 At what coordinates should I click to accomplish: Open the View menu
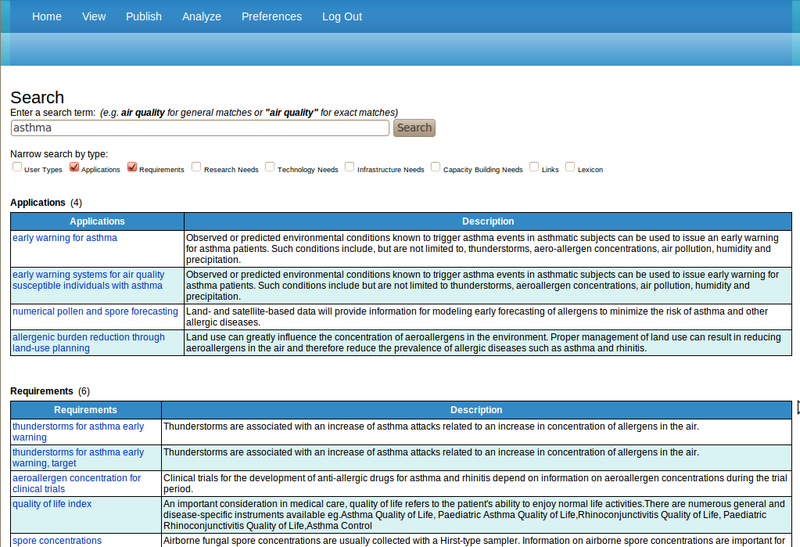(x=94, y=17)
